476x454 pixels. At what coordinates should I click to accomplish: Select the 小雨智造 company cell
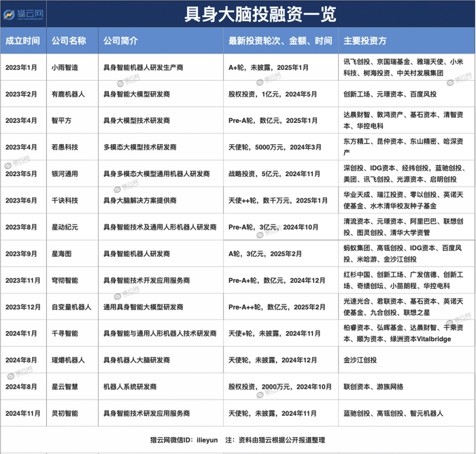pos(72,67)
